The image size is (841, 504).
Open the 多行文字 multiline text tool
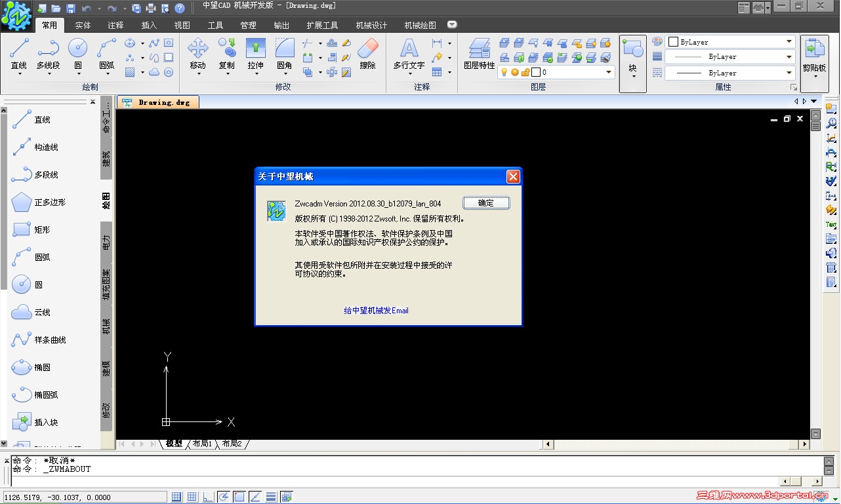pyautogui.click(x=409, y=54)
